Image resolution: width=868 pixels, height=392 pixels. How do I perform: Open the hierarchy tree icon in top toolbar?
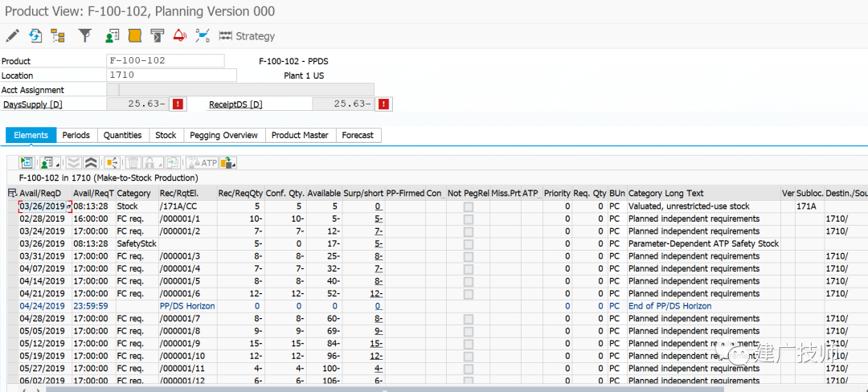point(58,36)
